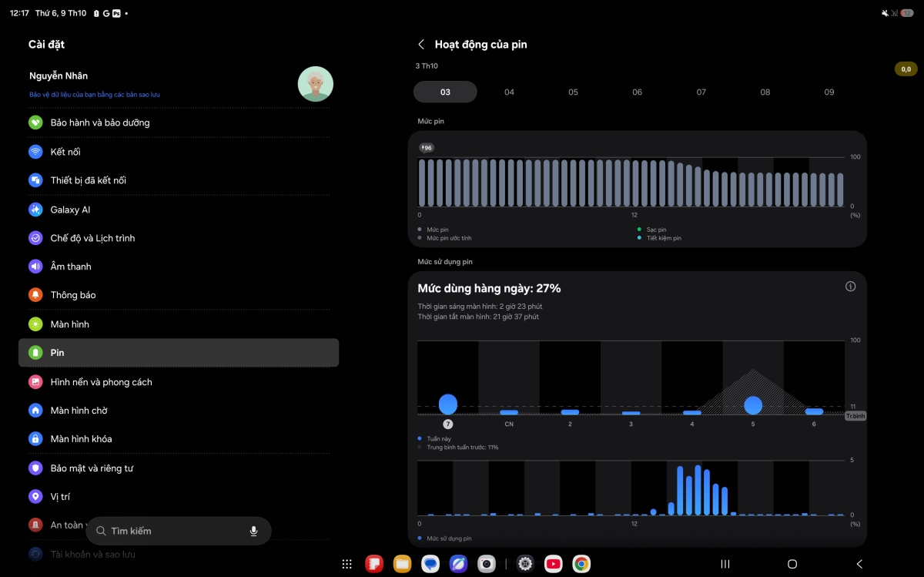924x577 pixels.
Task: Open Nguyễn Nhân profile avatar
Action: click(x=316, y=84)
